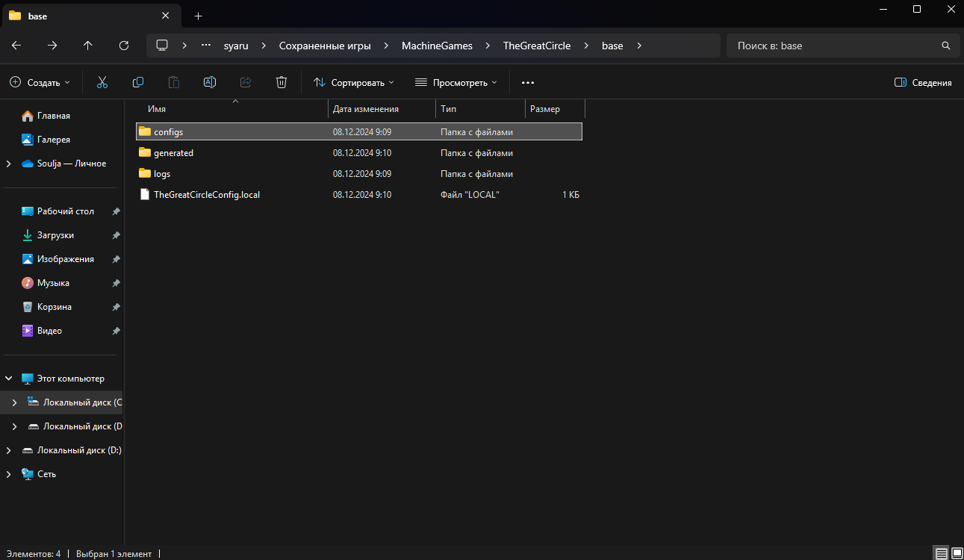Toggle the Сведения details pane
The image size is (964, 560).
(923, 83)
